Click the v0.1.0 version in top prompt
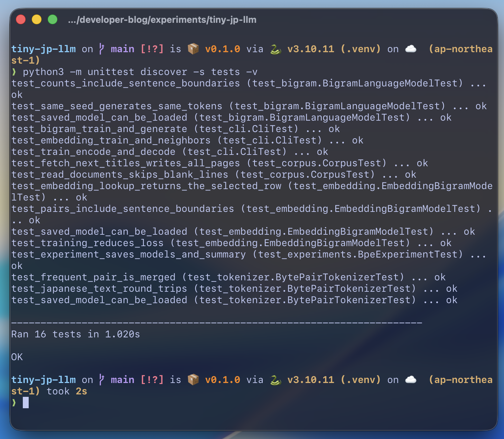 point(223,49)
